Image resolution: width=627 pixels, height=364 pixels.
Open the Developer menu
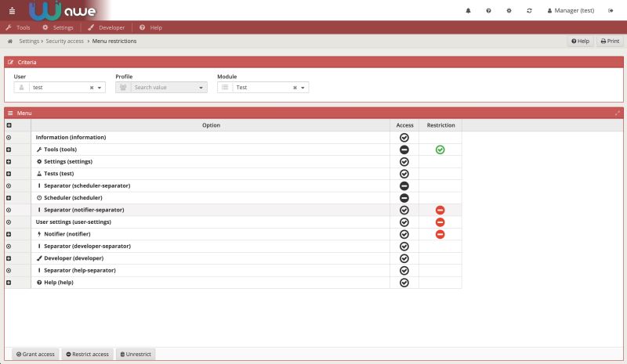(107, 27)
